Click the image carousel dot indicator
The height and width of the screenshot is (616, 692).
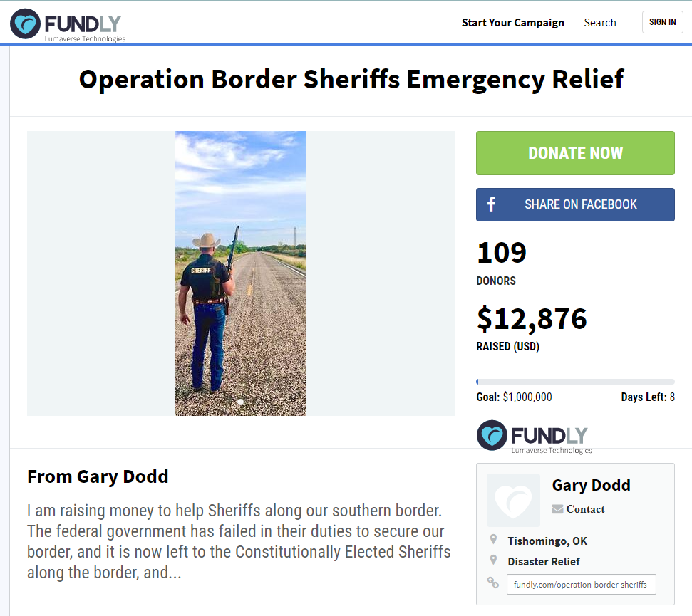pos(240,402)
